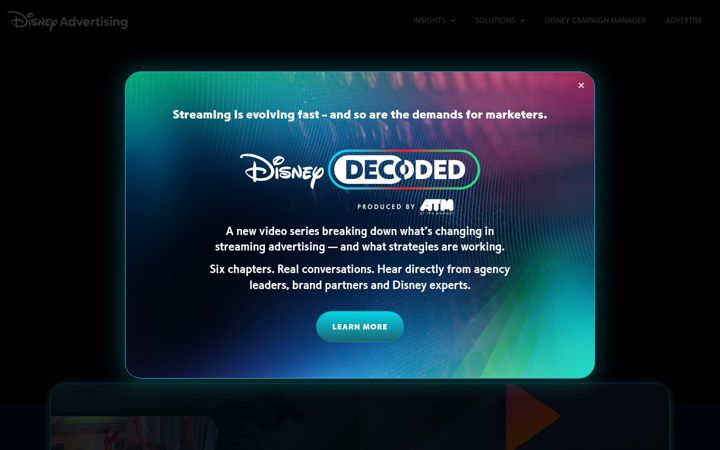Viewport: 720px width, 450px height.
Task: Click the ATM producer logo
Action: (437, 207)
